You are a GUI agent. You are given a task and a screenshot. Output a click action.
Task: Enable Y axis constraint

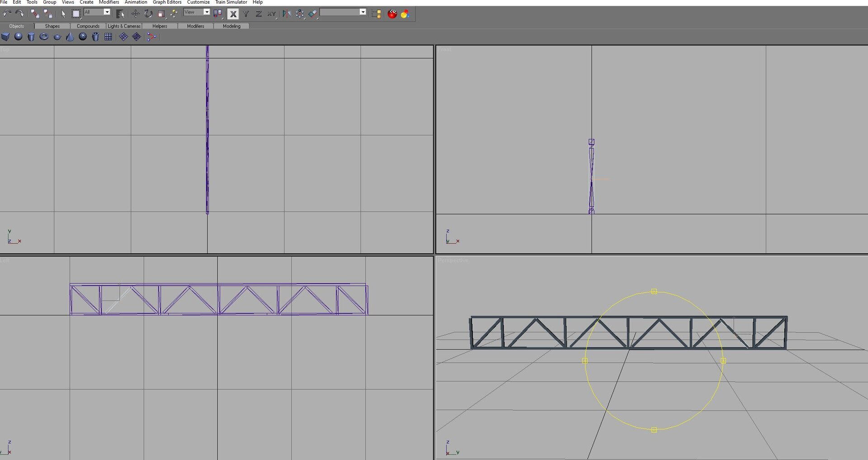[246, 14]
